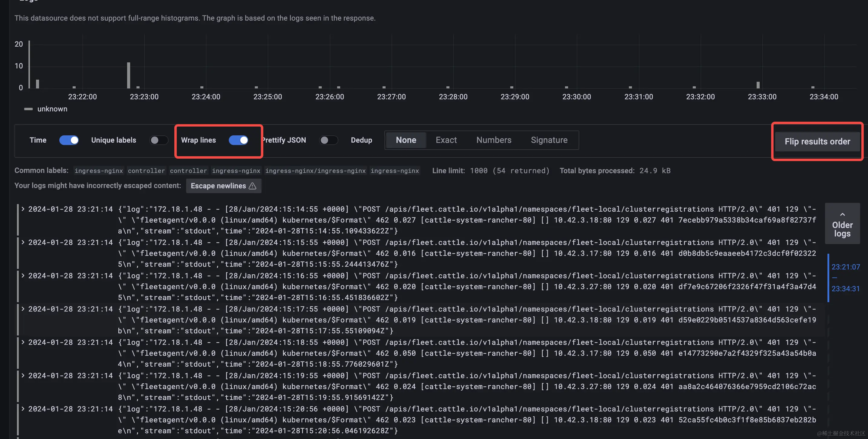Image resolution: width=868 pixels, height=439 pixels.
Task: Expand log row with 15:18:55 request
Action: 23,342
